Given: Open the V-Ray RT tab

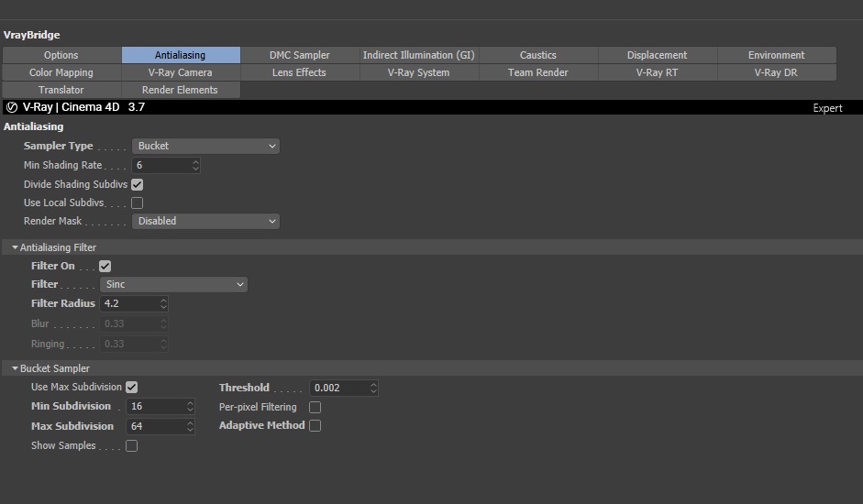Looking at the screenshot, I should click(x=657, y=72).
